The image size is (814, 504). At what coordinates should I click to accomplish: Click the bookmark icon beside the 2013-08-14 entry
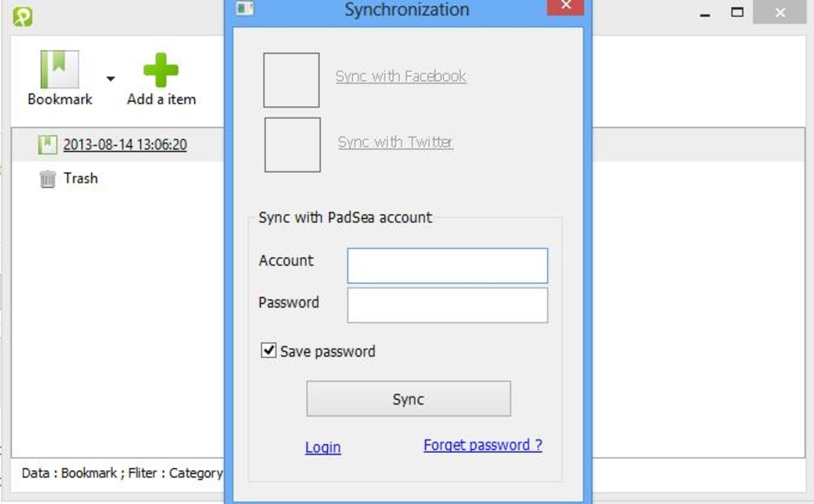tap(47, 145)
